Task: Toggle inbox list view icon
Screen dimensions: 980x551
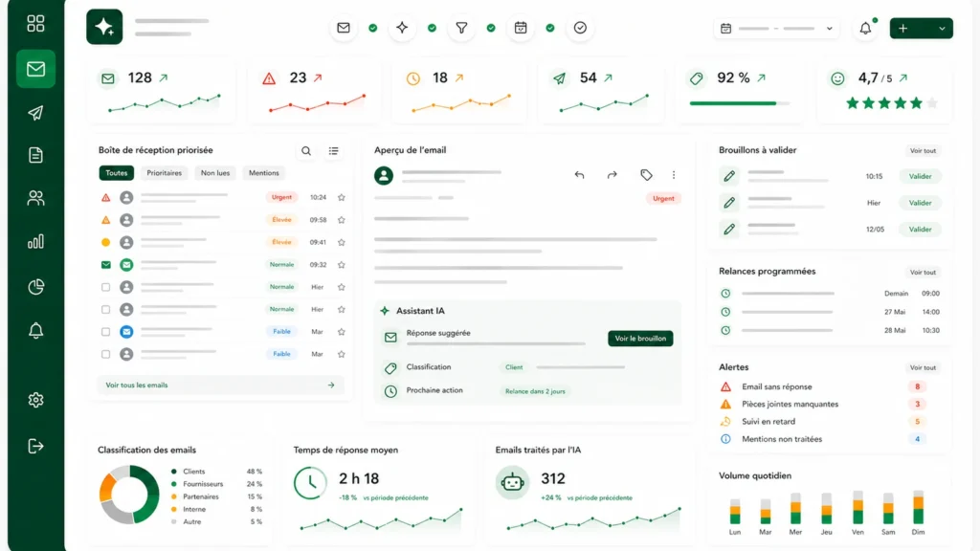Action: [334, 150]
